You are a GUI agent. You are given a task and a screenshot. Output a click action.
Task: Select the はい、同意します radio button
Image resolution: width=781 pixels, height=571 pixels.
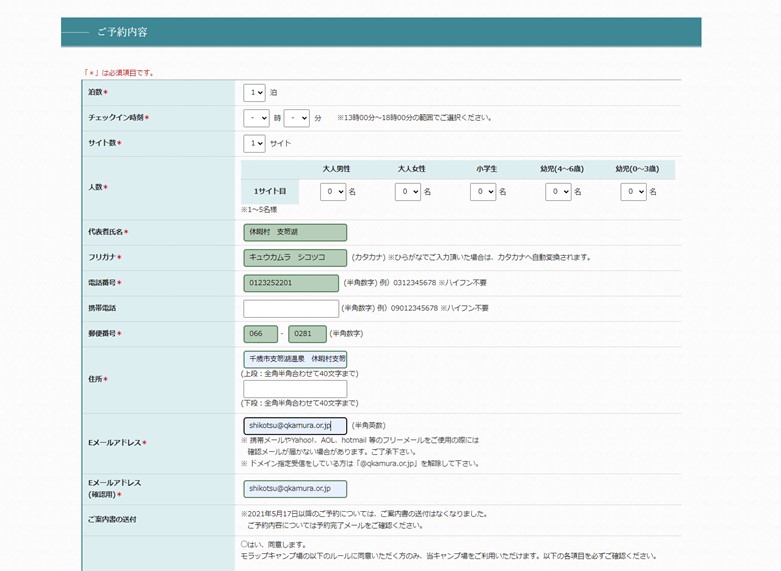pyautogui.click(x=244, y=544)
